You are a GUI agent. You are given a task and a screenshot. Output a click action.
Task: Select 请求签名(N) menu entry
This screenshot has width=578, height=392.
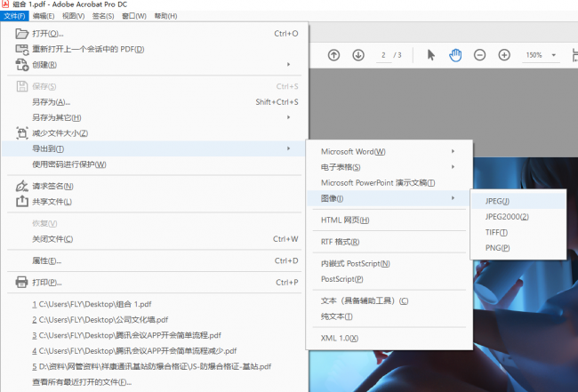pos(155,186)
